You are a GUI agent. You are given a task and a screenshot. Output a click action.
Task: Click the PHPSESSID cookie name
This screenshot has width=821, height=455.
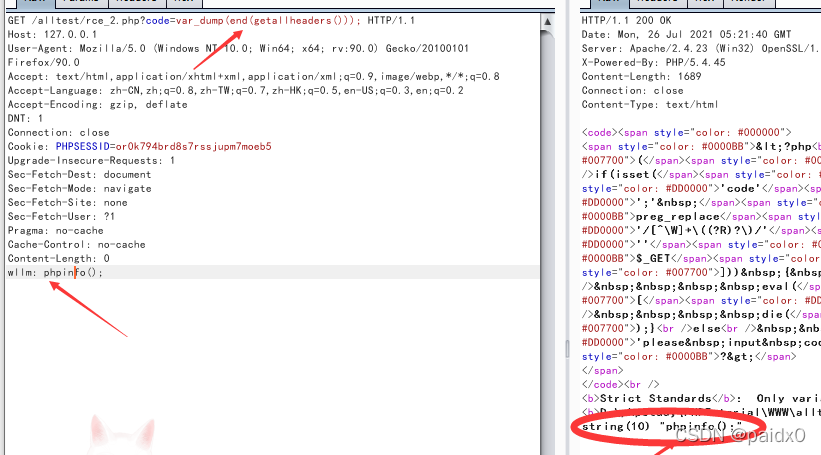(83, 147)
